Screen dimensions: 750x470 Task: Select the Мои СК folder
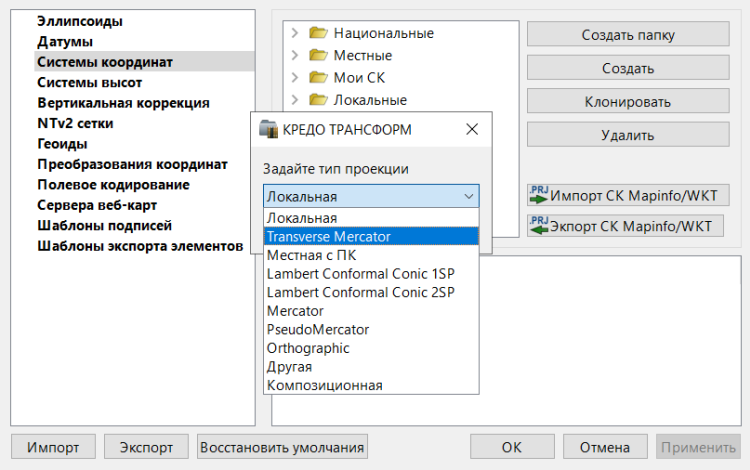point(362,77)
